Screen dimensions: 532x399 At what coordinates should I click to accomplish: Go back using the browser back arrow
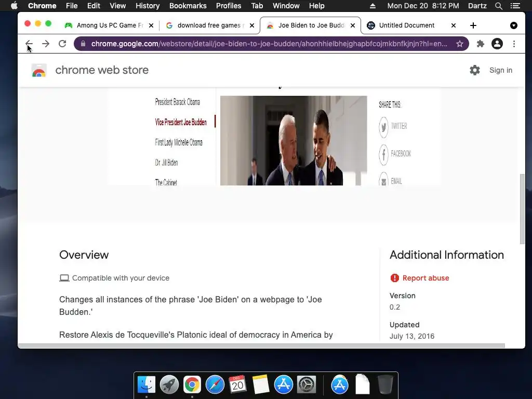point(29,44)
